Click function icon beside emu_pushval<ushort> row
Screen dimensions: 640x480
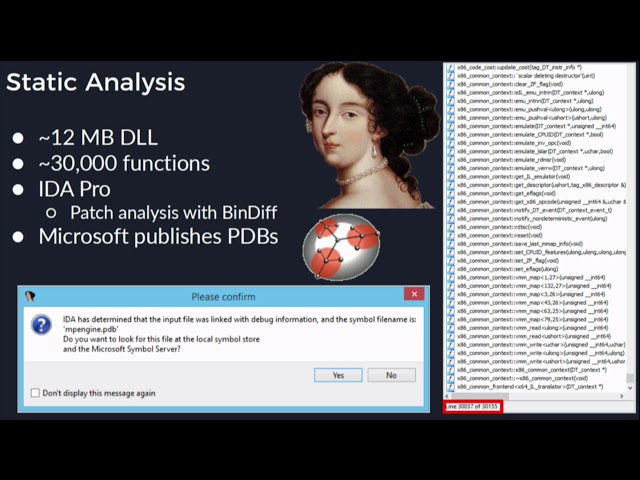coord(450,118)
